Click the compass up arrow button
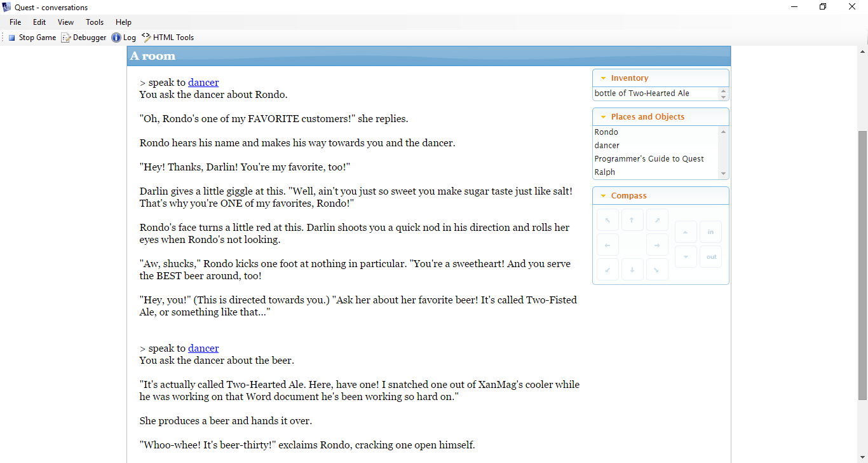Image resolution: width=868 pixels, height=463 pixels. tap(686, 232)
